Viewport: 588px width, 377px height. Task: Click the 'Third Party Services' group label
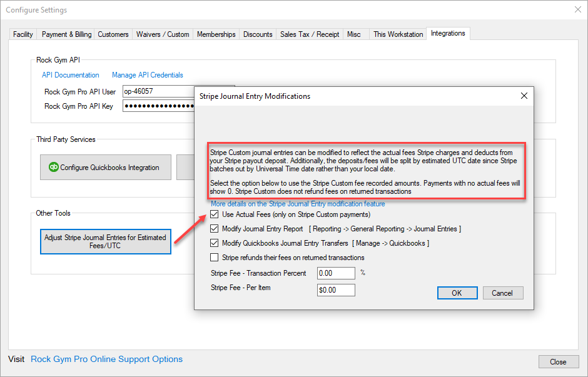pyautogui.click(x=66, y=139)
